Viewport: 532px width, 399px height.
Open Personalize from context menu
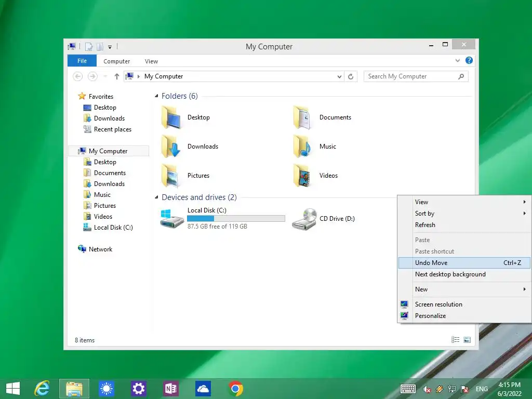point(464,316)
